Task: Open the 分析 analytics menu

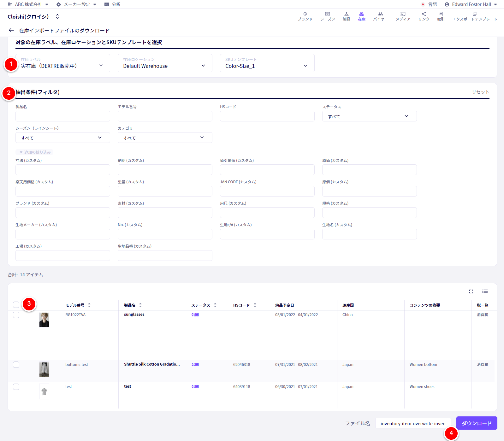Action: pyautogui.click(x=112, y=4)
